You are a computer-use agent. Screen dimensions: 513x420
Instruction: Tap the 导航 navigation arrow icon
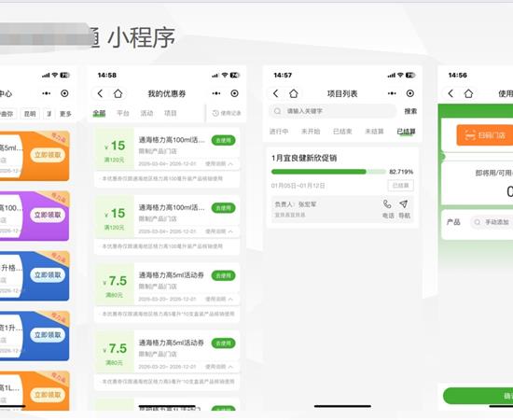404,204
